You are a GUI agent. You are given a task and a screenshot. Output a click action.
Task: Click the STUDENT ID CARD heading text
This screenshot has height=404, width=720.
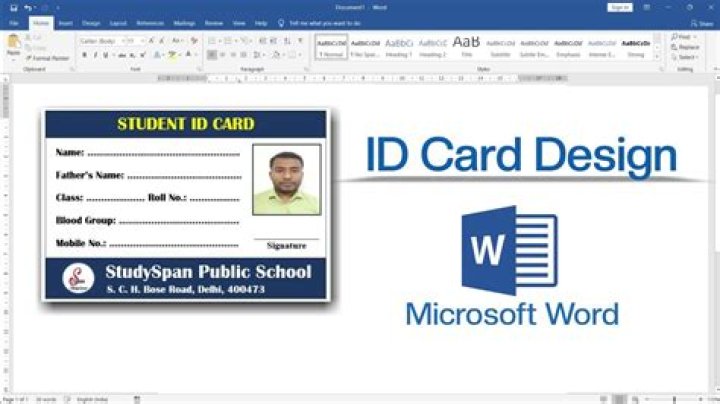186,124
